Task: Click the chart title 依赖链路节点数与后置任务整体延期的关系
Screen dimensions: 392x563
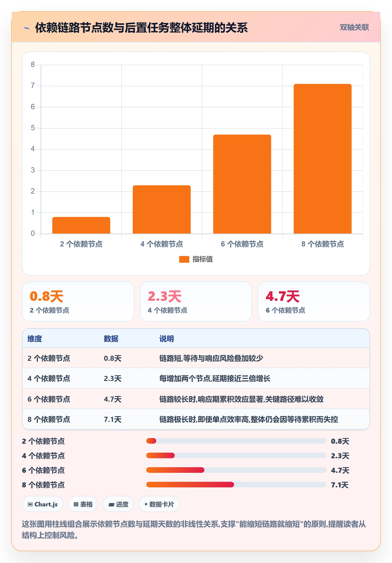Action: 141,28
